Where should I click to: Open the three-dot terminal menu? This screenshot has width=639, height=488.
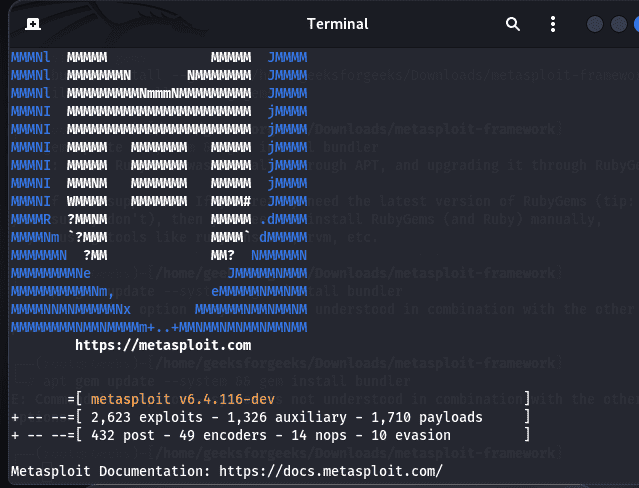553,24
